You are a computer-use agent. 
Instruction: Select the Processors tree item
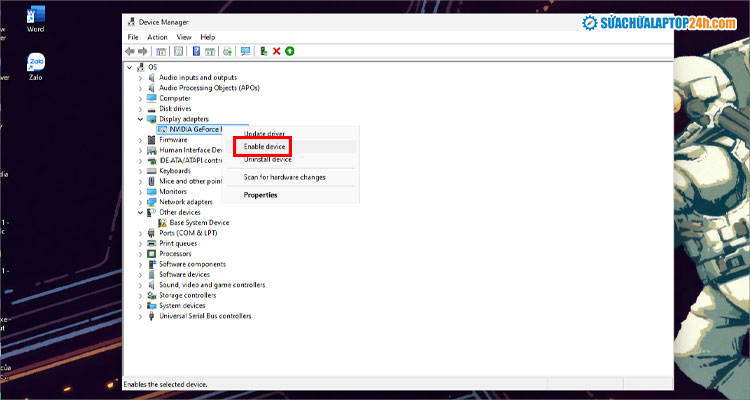(175, 254)
